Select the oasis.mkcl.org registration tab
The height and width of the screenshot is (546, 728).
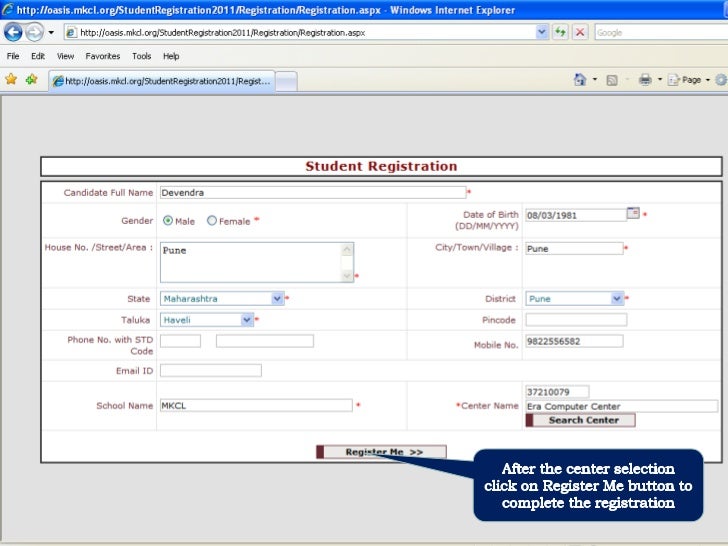(162, 81)
